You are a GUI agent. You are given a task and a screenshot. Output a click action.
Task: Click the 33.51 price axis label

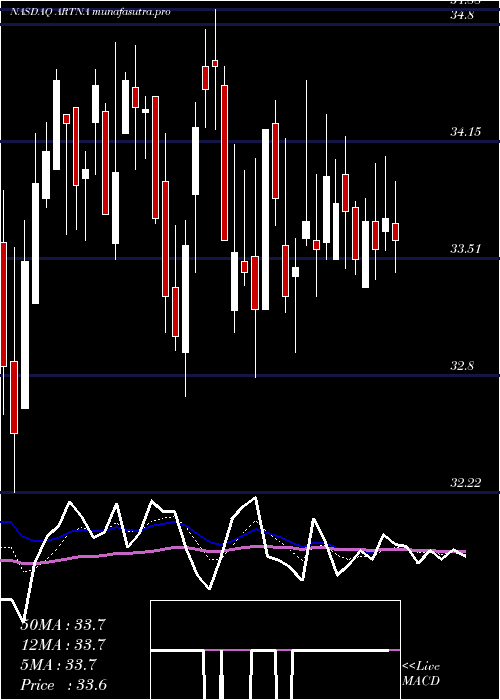pos(466,249)
